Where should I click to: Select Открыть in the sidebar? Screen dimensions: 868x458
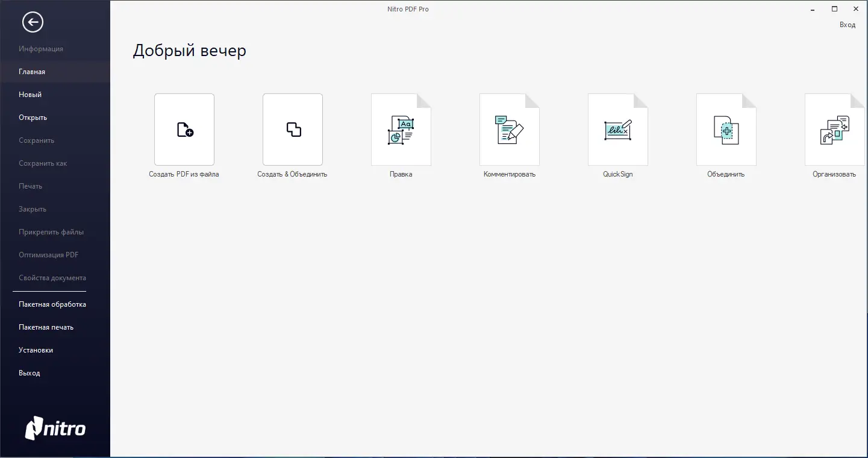coord(31,117)
